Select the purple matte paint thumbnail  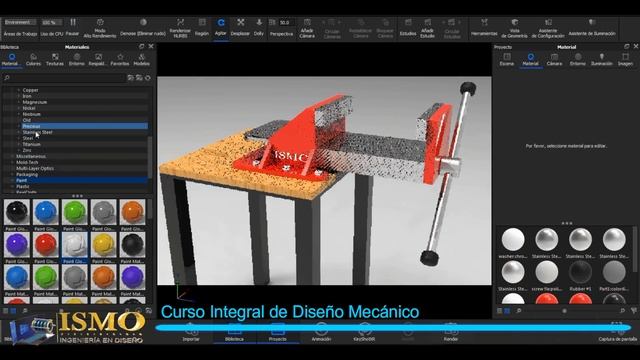coord(133,278)
